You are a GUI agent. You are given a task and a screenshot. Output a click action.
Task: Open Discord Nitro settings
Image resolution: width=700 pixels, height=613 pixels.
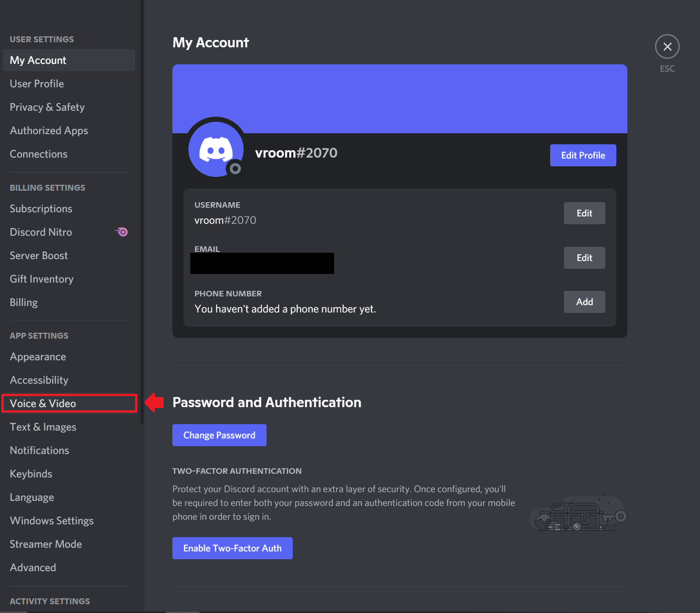69,232
